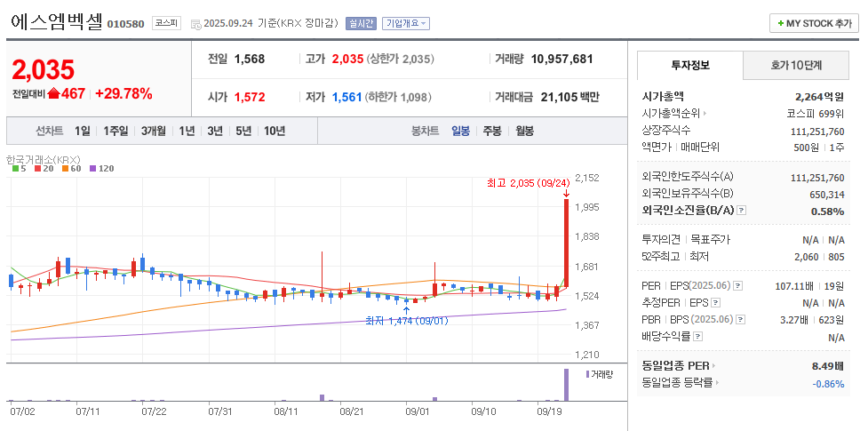Click the 거래량 legend swatch in volume chart
Screen dimensions: 868x431
point(588,374)
